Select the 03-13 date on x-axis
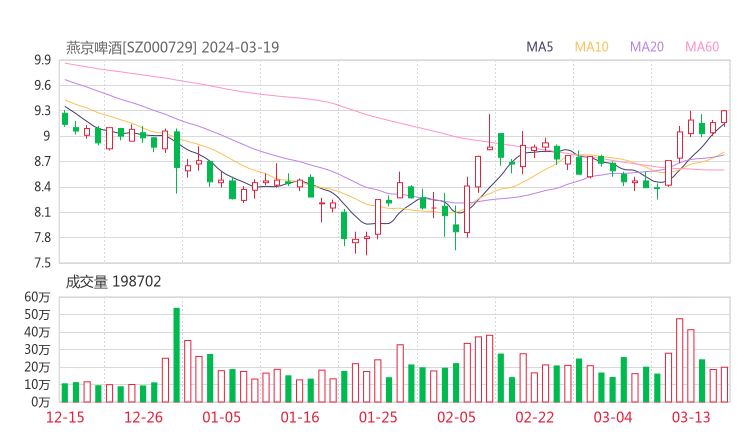The width and height of the screenshot is (740, 440). pyautogui.click(x=690, y=417)
